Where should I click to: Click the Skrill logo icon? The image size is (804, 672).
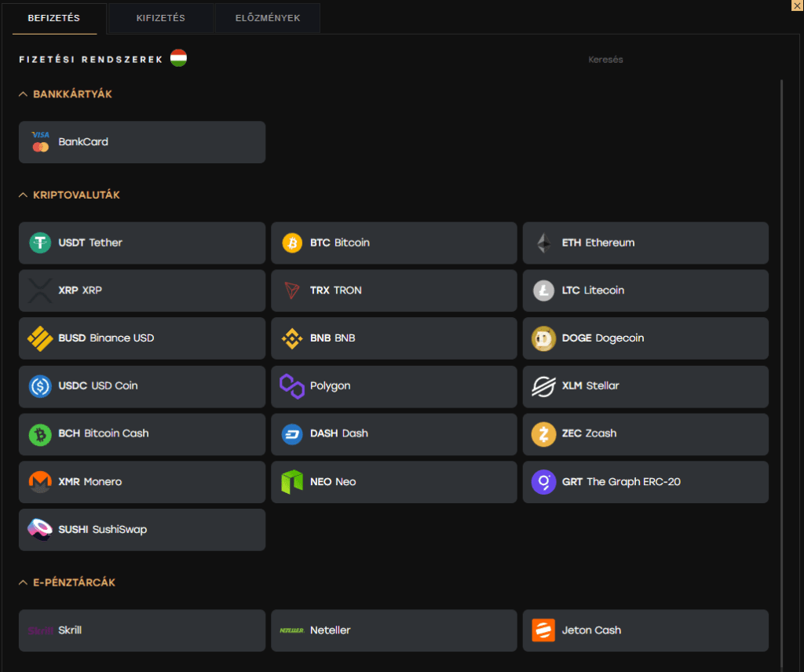point(41,630)
